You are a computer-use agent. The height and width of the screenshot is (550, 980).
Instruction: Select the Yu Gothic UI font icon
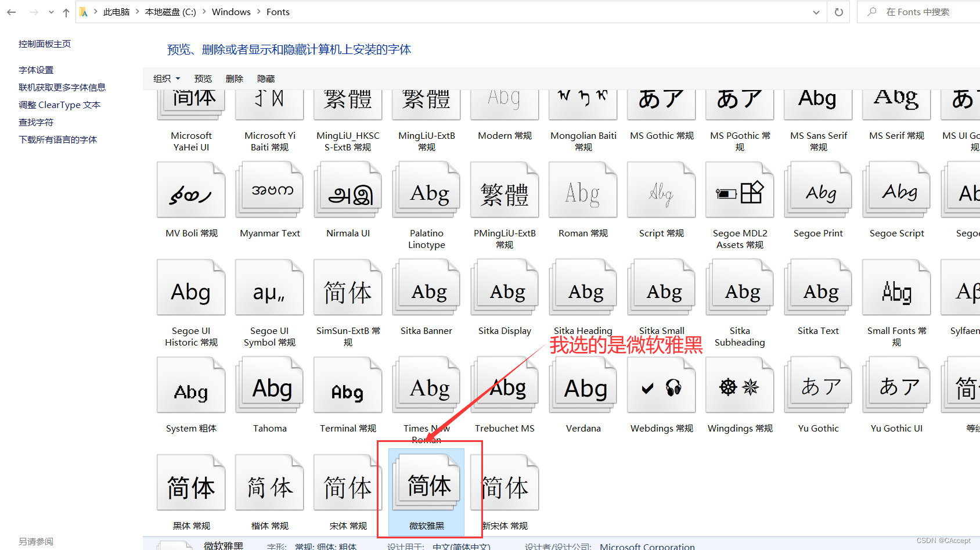coord(896,385)
